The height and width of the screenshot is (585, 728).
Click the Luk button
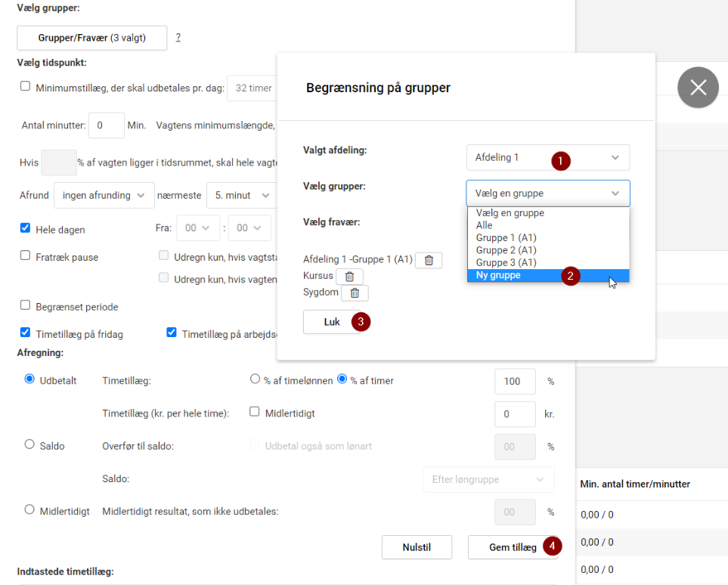(332, 322)
